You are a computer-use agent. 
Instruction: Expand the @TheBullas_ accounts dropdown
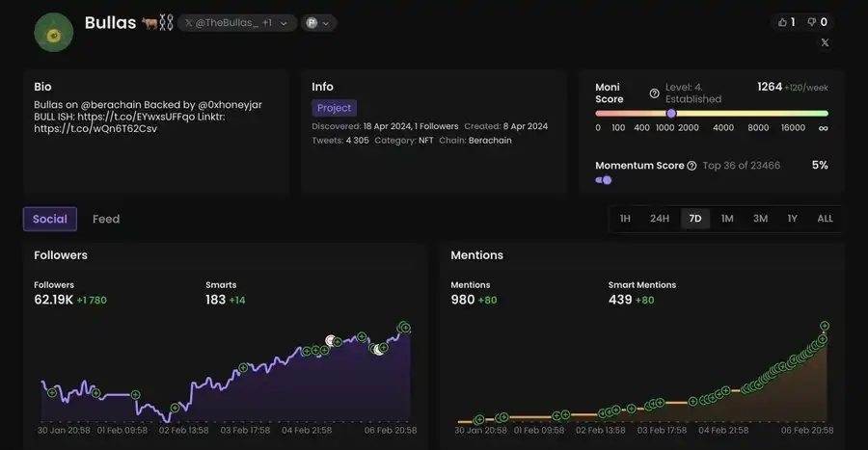(x=284, y=23)
